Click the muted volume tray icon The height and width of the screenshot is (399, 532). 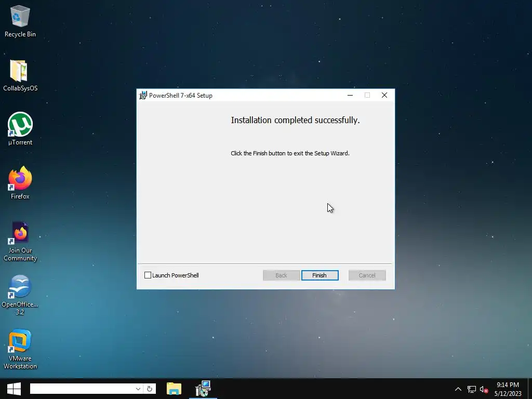tap(484, 389)
